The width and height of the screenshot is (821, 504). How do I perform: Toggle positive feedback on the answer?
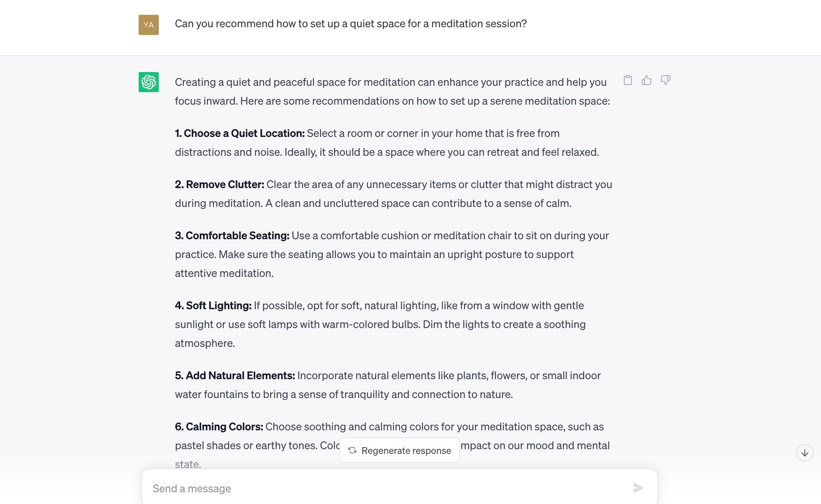pos(647,80)
